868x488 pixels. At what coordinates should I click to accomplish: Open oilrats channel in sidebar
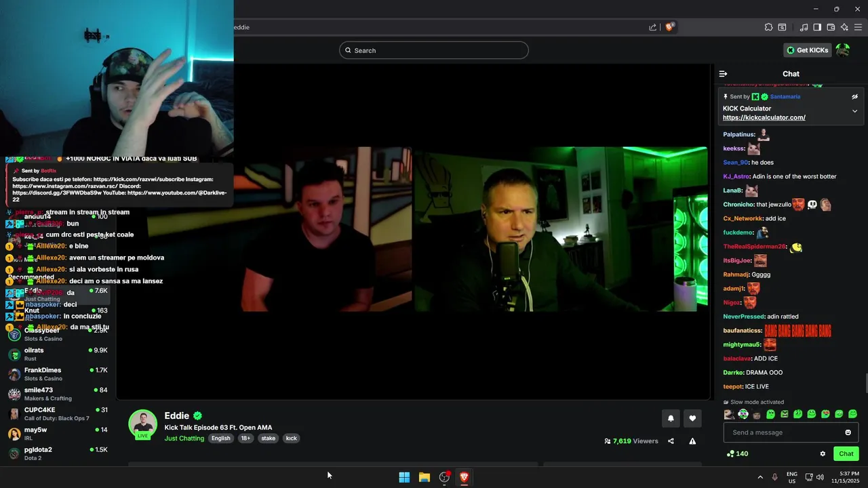[58, 354]
